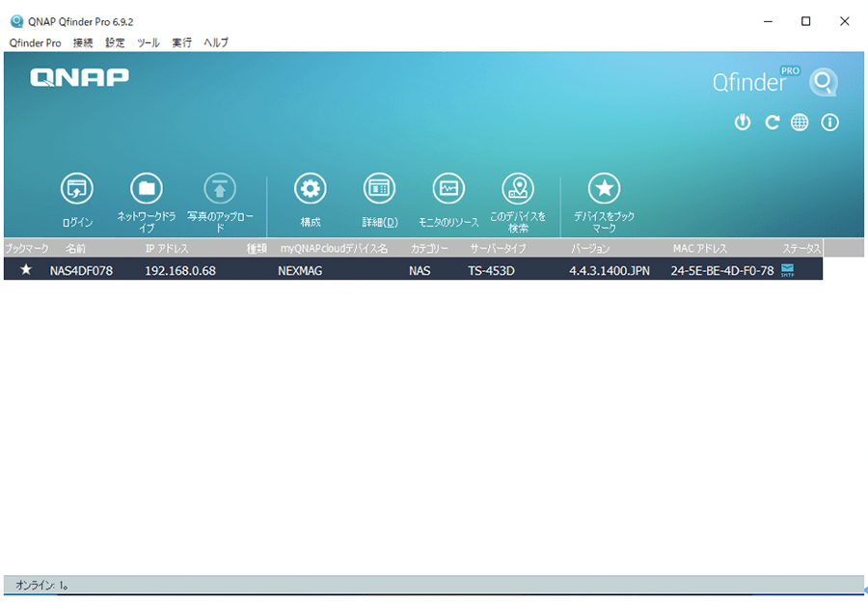
Task: Click the 詳細(D) details icon
Action: [379, 189]
